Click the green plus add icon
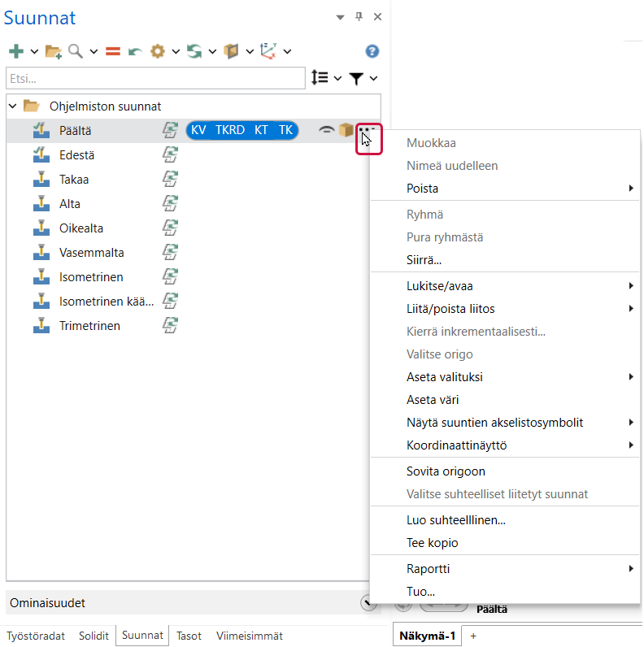The image size is (644, 647). pos(16,51)
